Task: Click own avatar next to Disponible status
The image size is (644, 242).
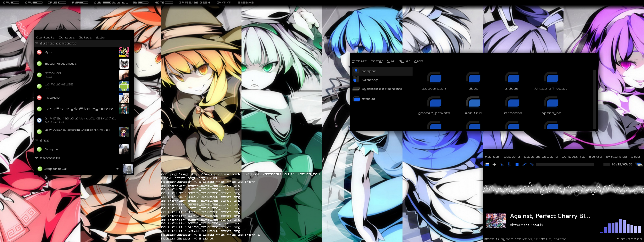Action: click(128, 169)
